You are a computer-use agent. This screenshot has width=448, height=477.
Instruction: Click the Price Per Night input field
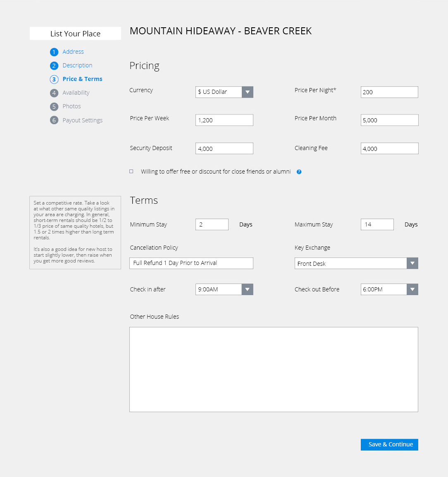pos(389,92)
